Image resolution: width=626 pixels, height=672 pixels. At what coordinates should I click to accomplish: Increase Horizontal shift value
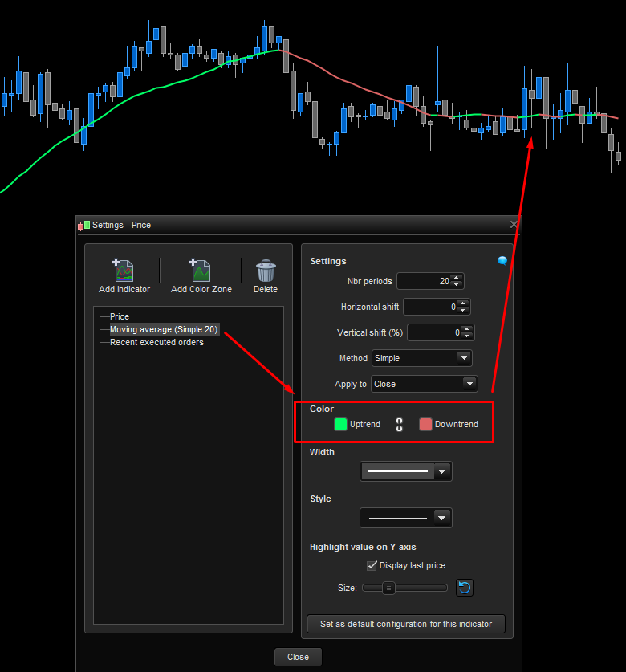463,303
